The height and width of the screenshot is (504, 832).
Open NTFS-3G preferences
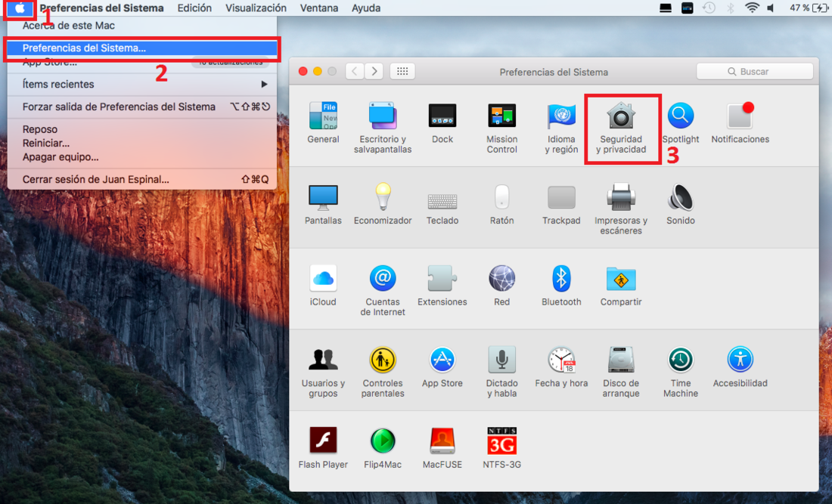501,448
